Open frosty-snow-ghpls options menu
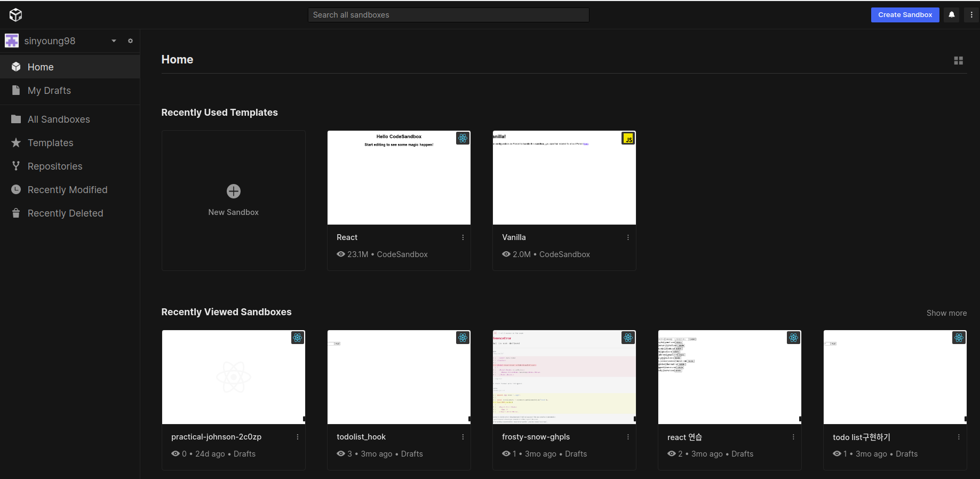 (x=628, y=437)
